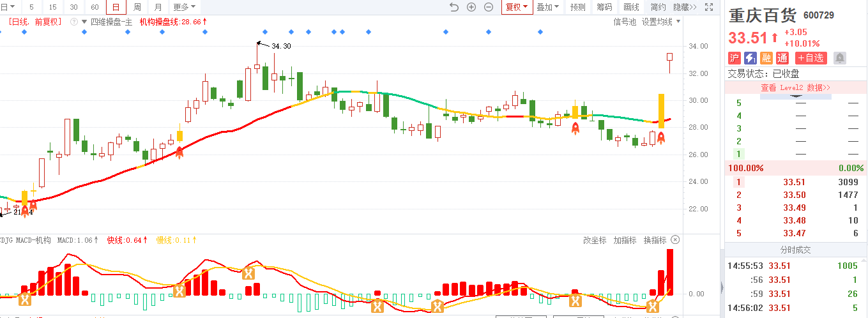Click the lightning bolt badge icon

point(750,58)
